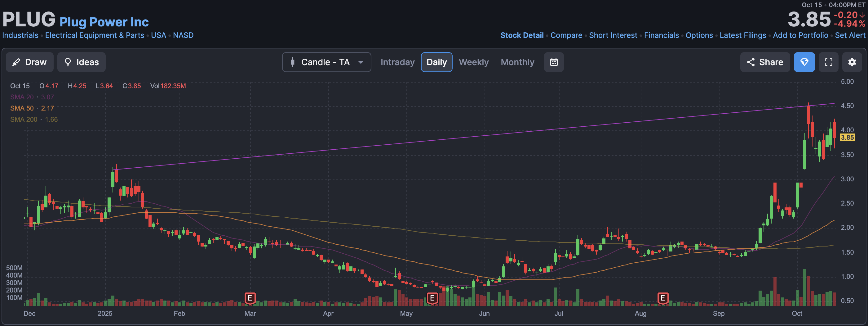Image resolution: width=868 pixels, height=326 pixels.
Task: Click the dropdown arrow beside Candle - TA
Action: click(361, 62)
